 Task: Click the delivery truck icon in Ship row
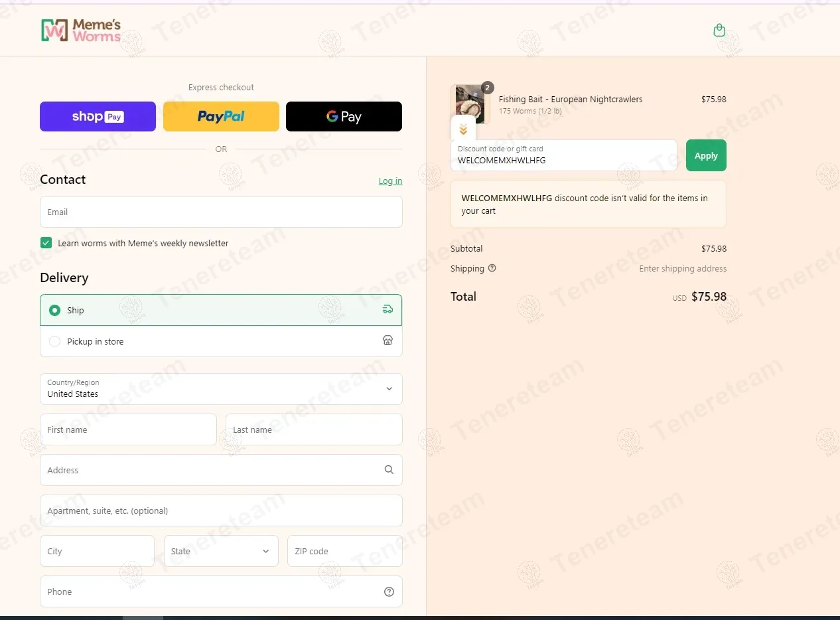[388, 309]
